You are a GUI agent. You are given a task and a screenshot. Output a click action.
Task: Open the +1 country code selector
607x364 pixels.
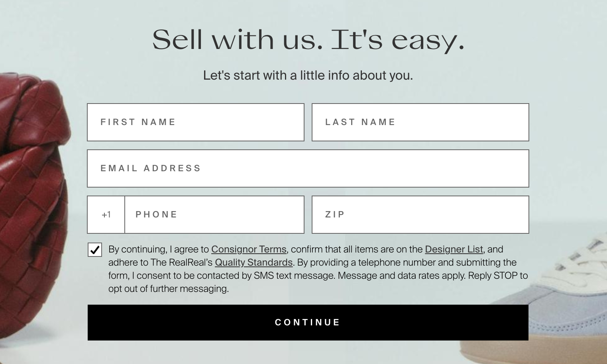pos(106,214)
